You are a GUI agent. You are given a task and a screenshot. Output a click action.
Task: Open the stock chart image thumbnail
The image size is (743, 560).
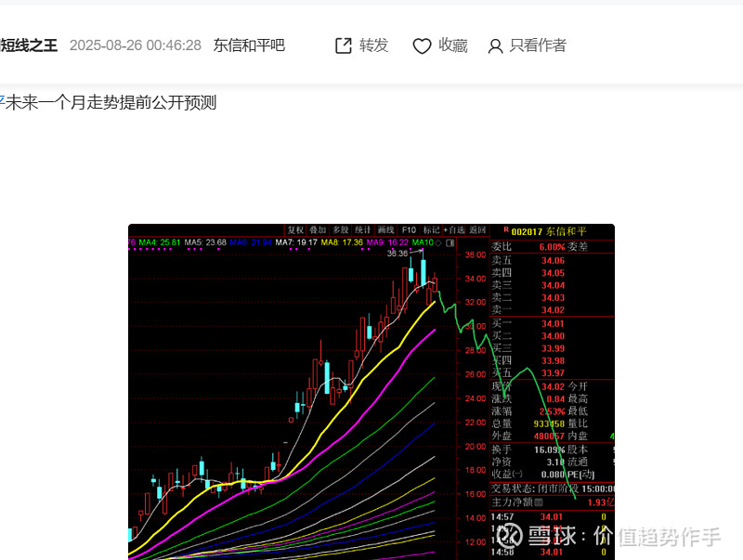pyautogui.click(x=371, y=392)
